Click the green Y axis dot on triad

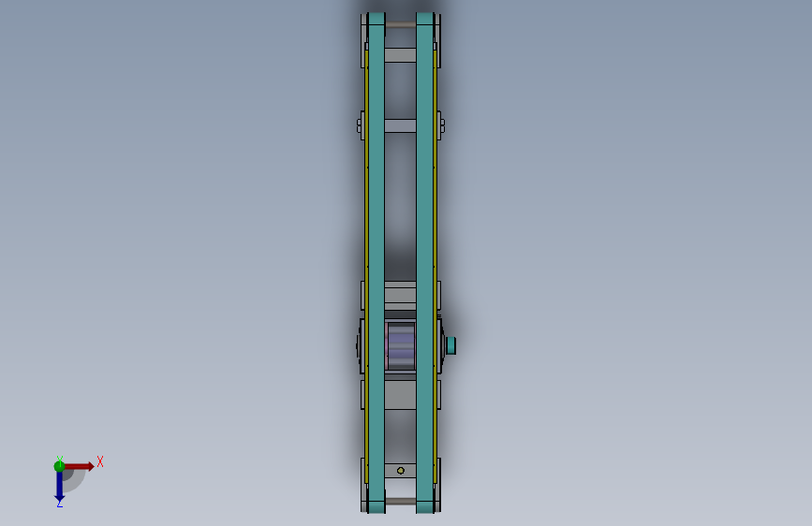click(x=59, y=466)
